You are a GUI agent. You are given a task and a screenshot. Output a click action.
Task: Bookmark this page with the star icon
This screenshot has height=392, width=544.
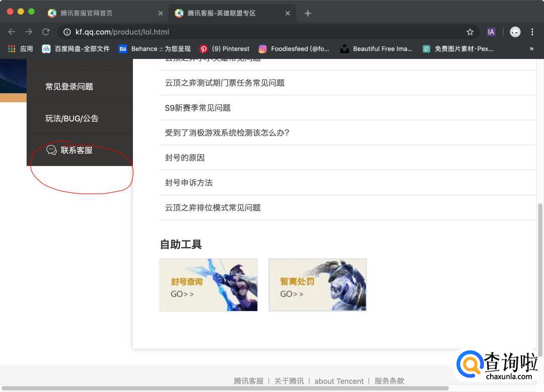[x=470, y=32]
